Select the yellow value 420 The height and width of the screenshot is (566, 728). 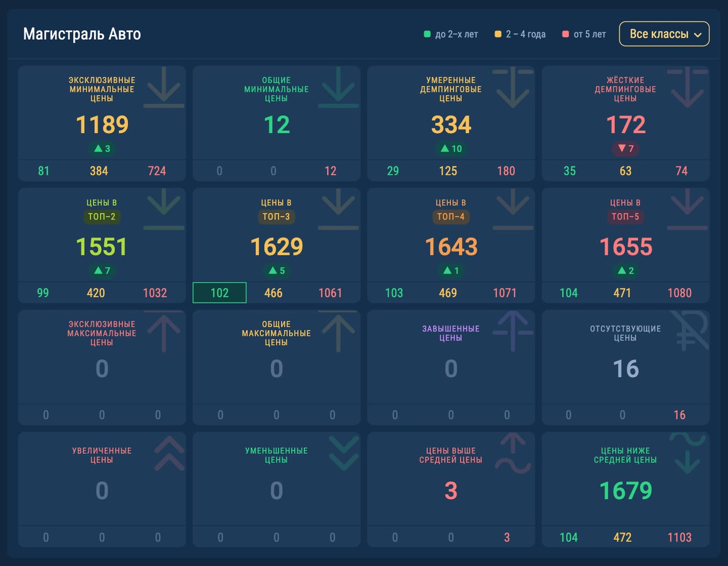[96, 293]
